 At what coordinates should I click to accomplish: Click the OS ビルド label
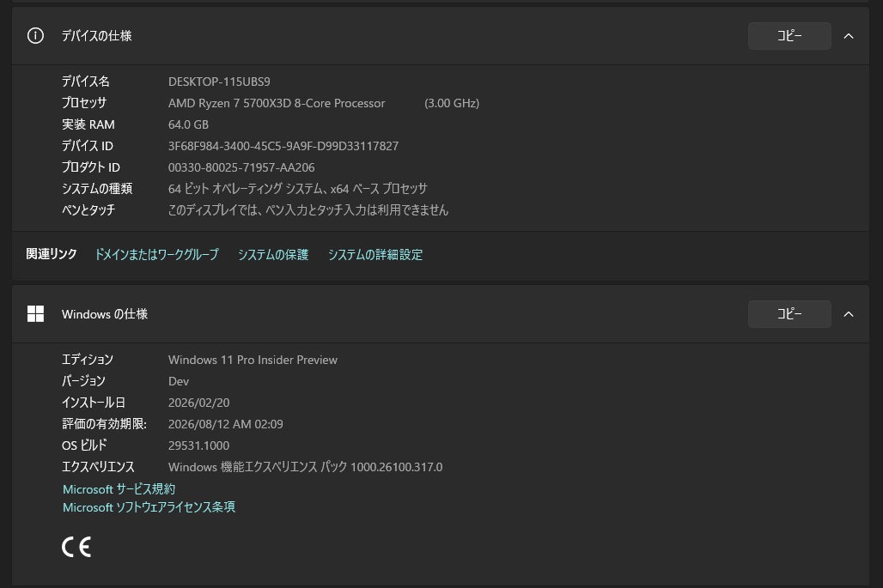point(84,446)
